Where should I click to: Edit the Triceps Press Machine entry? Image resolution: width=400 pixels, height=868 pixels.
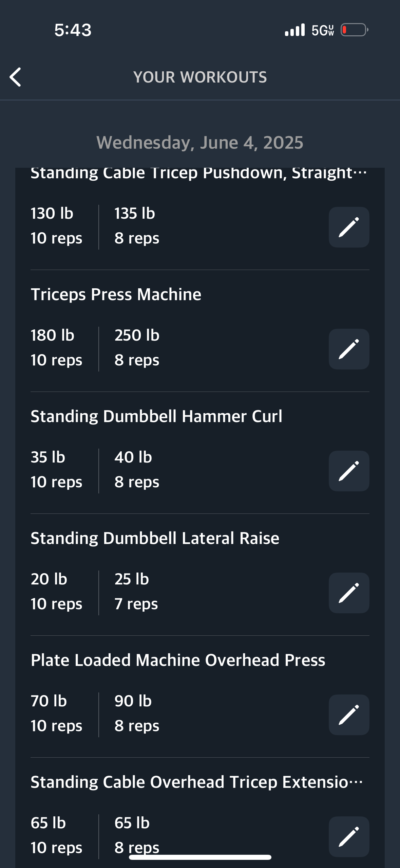click(x=349, y=349)
